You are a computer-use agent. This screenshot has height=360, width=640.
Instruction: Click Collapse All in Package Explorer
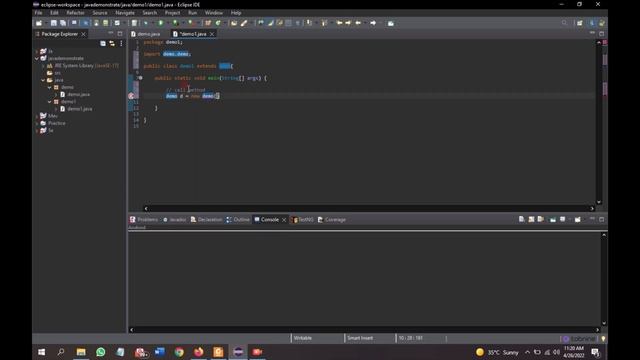pyautogui.click(x=103, y=43)
